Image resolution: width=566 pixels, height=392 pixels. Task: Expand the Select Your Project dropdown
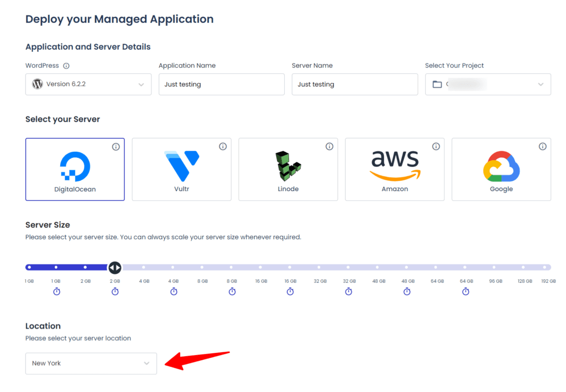[488, 84]
